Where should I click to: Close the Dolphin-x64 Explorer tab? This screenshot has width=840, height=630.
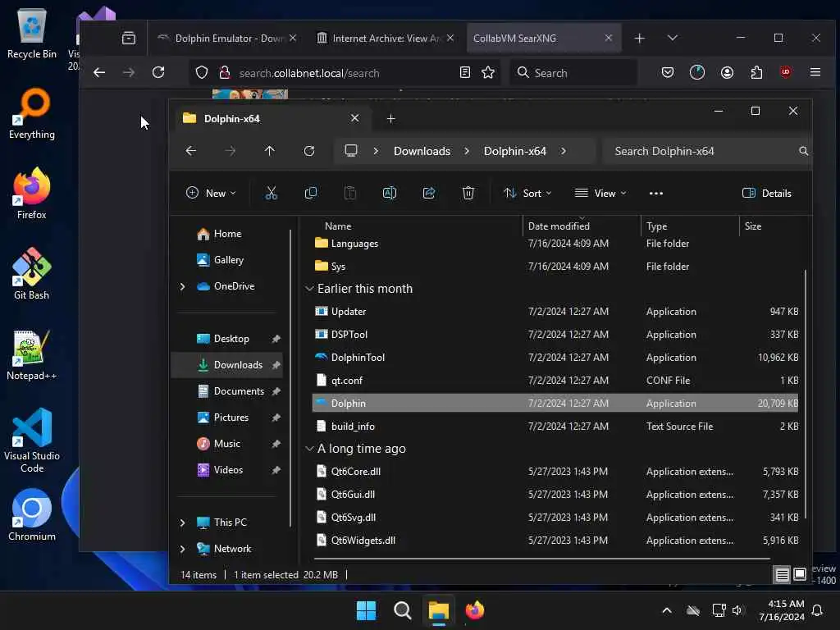point(354,118)
